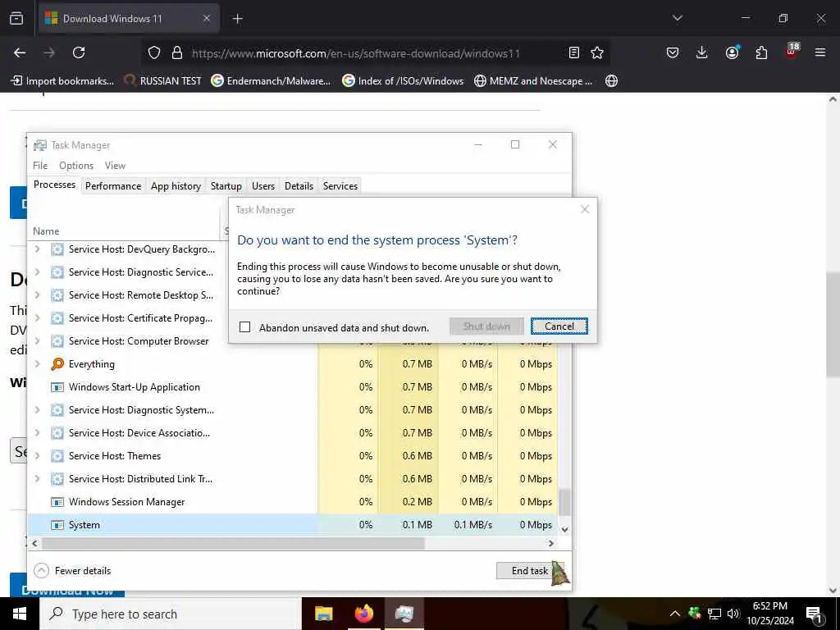
Task: Expand Service Host: Themes row
Action: pos(37,456)
